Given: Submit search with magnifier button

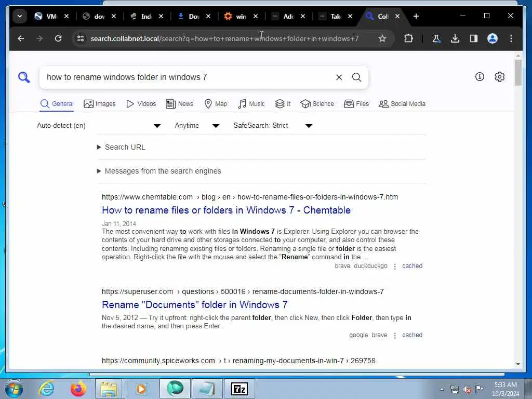Looking at the screenshot, I should pos(356,77).
